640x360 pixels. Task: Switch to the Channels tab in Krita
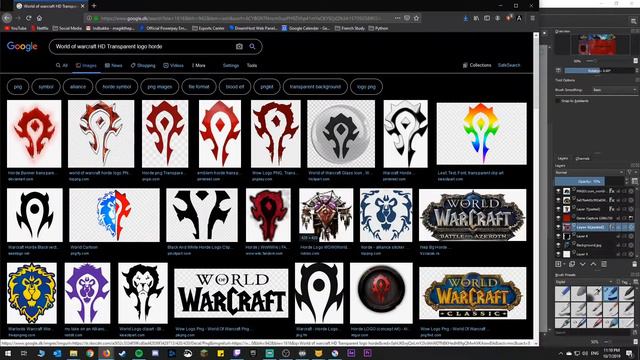(582, 158)
